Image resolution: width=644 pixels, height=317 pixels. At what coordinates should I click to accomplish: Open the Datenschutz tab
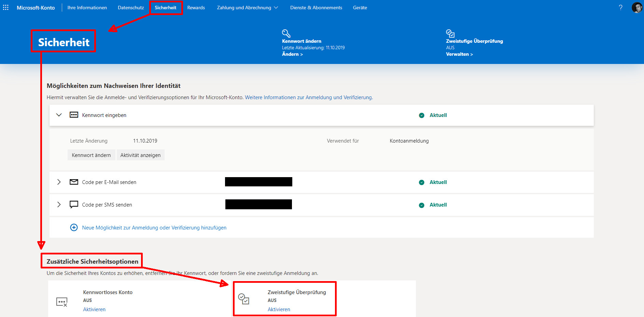click(x=131, y=8)
